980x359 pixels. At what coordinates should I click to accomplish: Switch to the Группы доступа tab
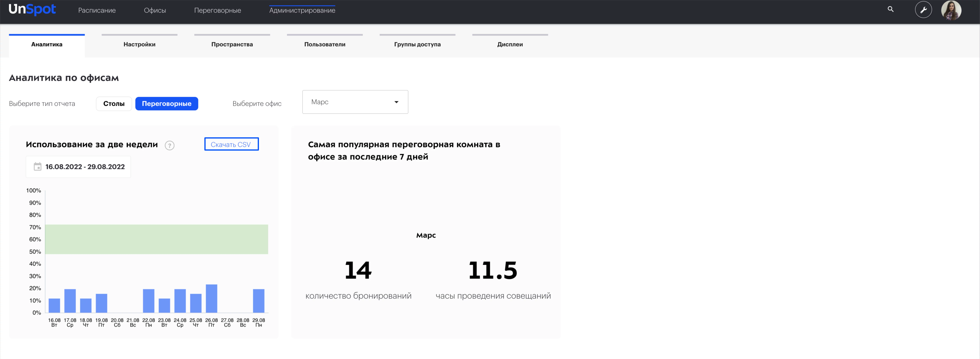point(417,45)
